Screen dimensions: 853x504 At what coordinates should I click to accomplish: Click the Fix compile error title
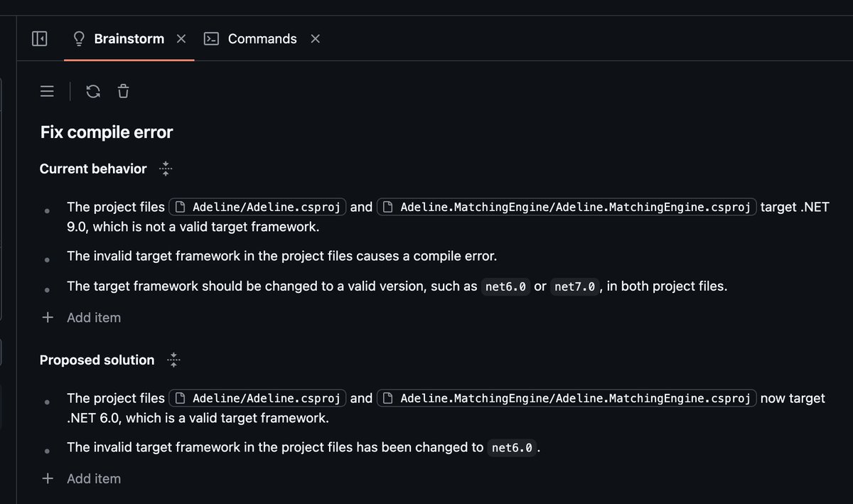tap(107, 132)
